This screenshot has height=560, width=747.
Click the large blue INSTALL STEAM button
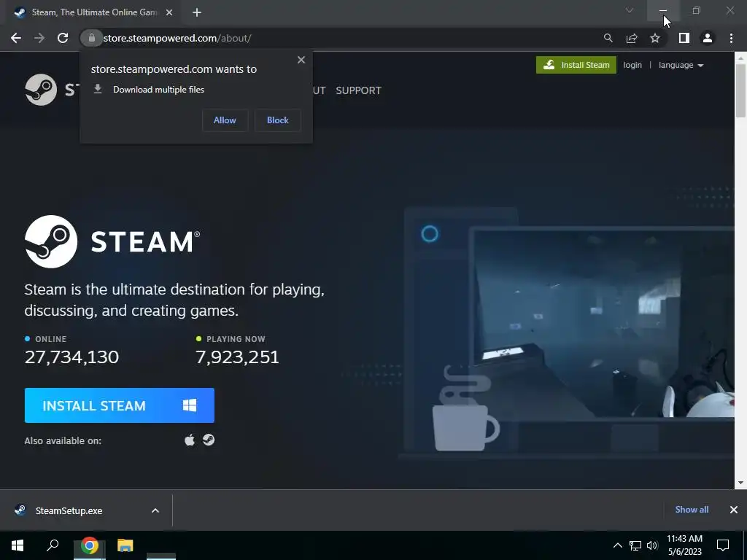click(x=119, y=405)
